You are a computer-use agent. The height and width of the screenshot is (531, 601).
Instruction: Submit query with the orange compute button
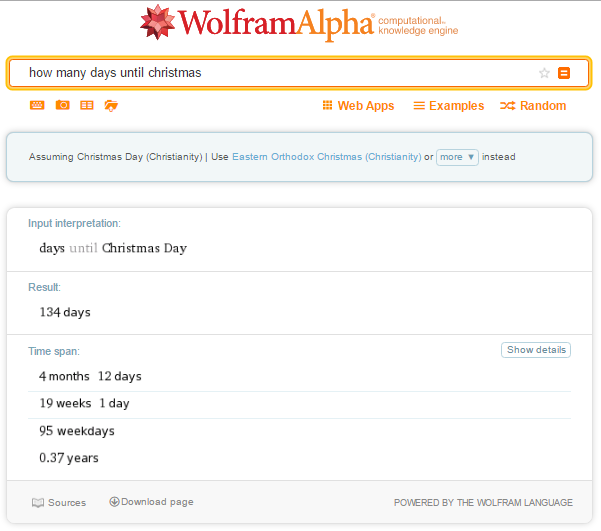(563, 73)
